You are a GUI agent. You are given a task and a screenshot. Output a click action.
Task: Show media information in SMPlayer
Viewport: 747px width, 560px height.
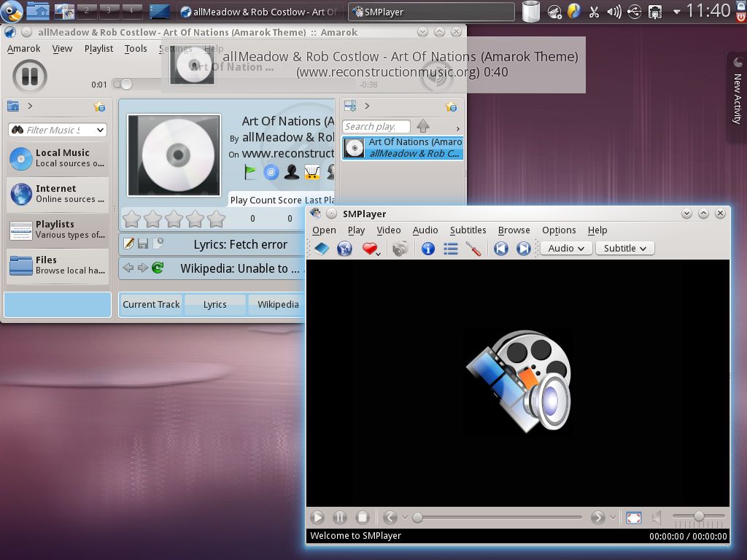pos(427,248)
